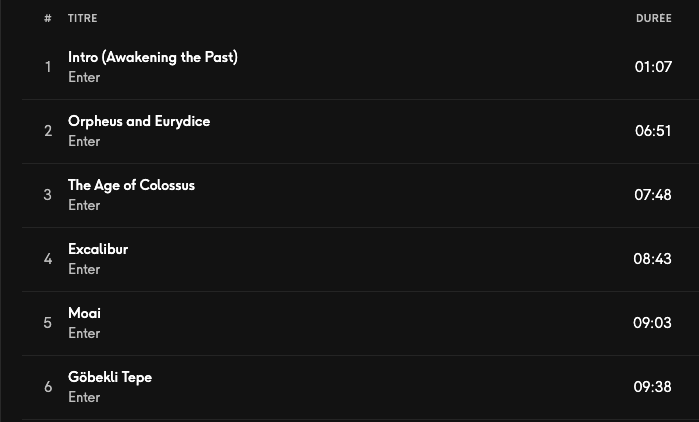Click the 01:07 duration of the Intro

click(653, 67)
